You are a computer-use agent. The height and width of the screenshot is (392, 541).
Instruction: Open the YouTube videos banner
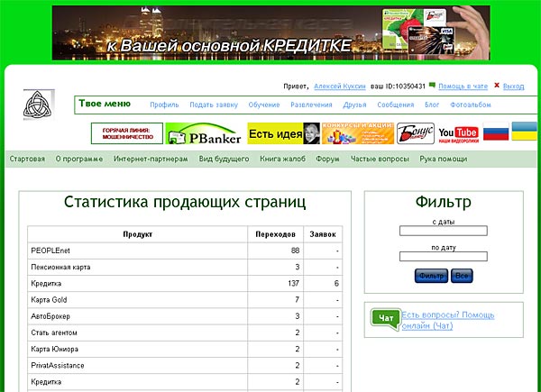[459, 134]
